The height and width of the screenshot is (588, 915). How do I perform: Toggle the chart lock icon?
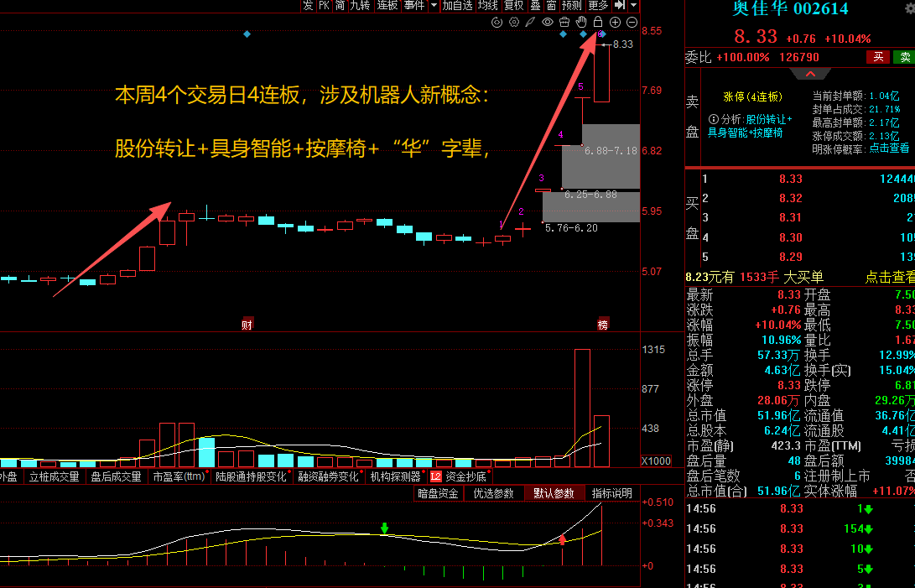(597, 22)
